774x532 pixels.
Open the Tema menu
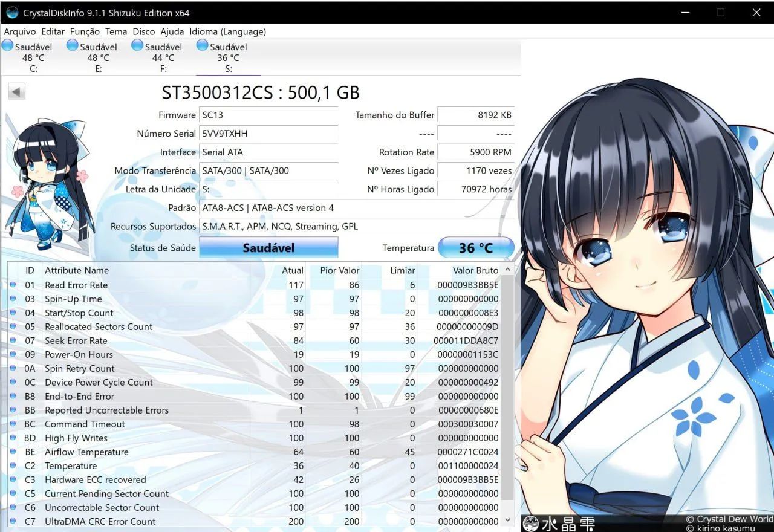click(x=116, y=31)
